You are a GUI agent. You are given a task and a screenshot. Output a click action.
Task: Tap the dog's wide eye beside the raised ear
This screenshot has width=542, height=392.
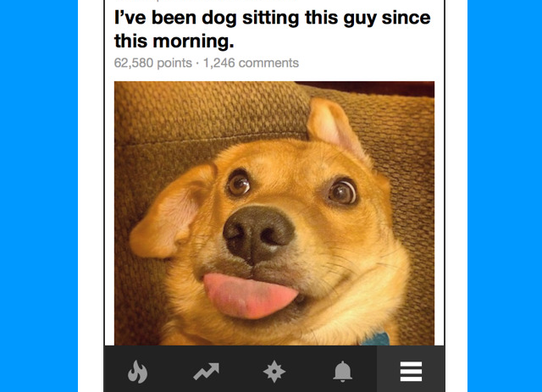[342, 191]
